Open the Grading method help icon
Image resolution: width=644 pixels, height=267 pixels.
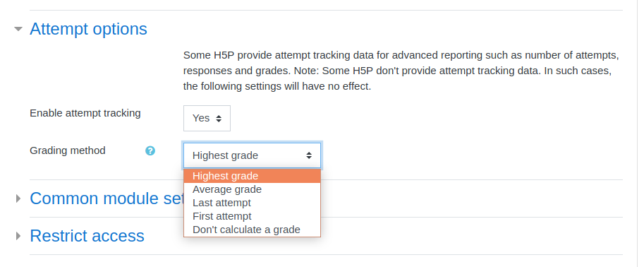150,151
